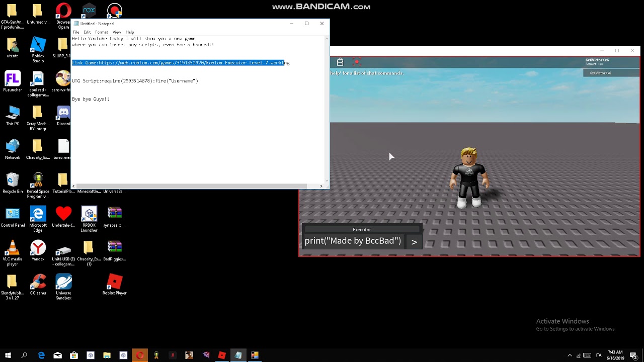Open Microsoft Store from the taskbar
The image size is (644, 362).
(x=74, y=355)
